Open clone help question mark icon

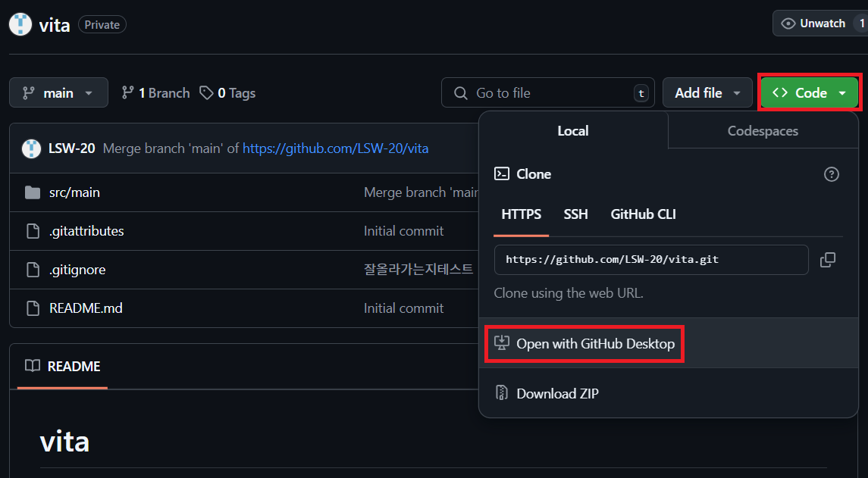click(x=832, y=174)
